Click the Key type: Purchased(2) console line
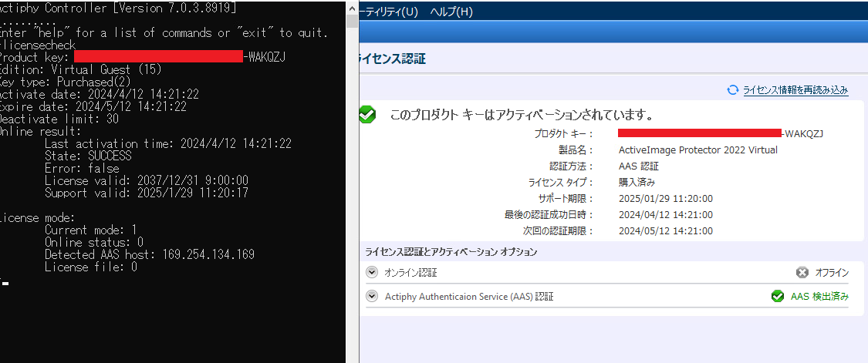This screenshot has width=868, height=363. coord(66,82)
